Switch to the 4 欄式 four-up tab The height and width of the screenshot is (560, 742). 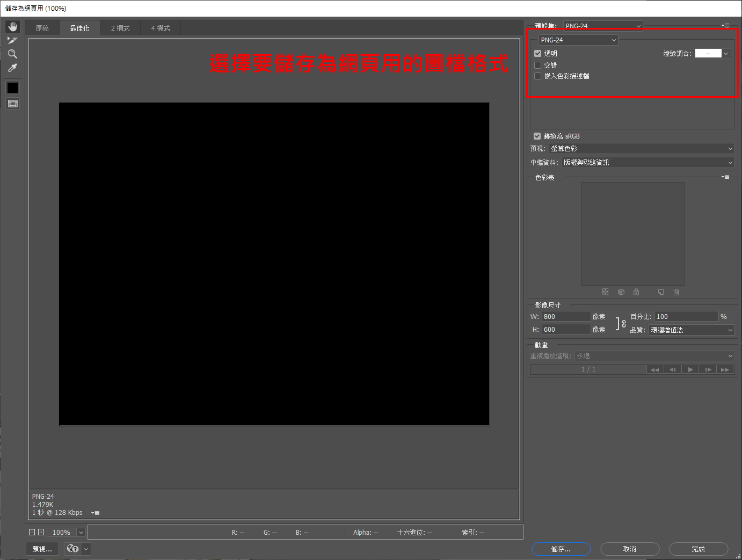pyautogui.click(x=161, y=28)
